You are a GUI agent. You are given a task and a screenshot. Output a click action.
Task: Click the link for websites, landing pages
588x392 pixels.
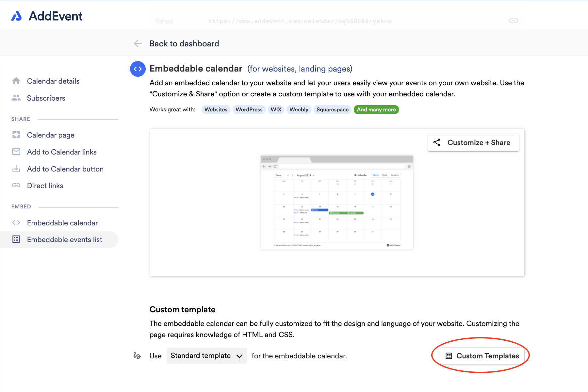click(300, 69)
